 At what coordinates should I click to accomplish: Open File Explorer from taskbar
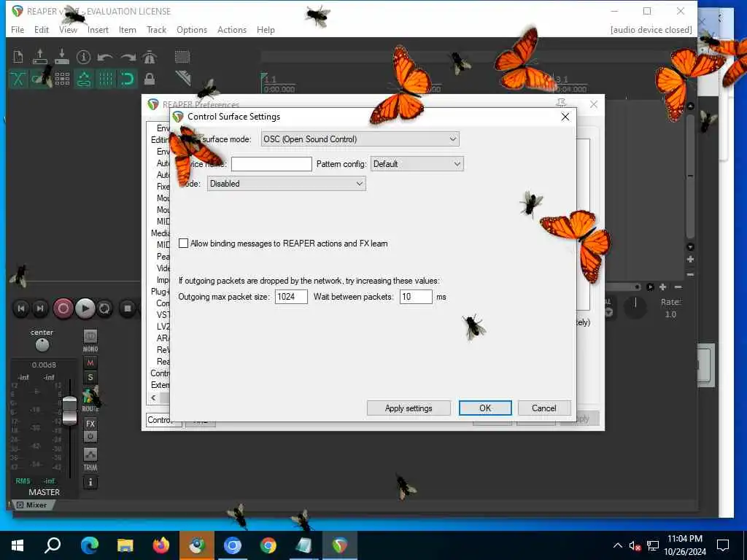[x=125, y=545]
